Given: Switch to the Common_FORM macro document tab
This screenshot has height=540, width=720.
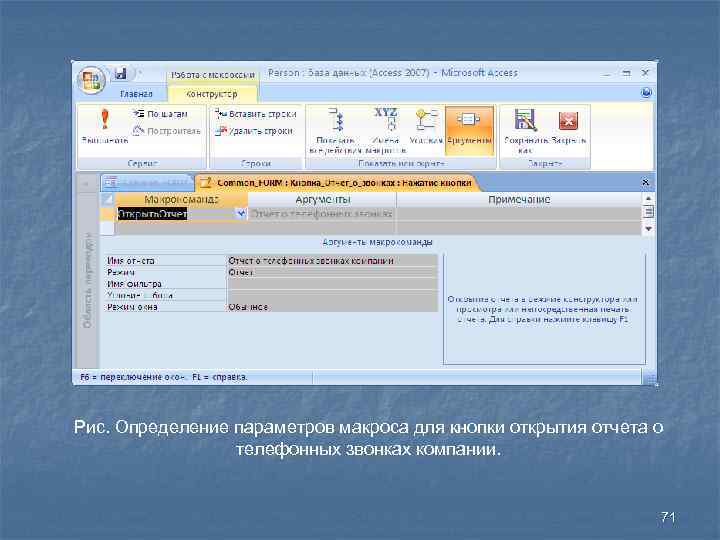Looking at the screenshot, I should (x=339, y=183).
